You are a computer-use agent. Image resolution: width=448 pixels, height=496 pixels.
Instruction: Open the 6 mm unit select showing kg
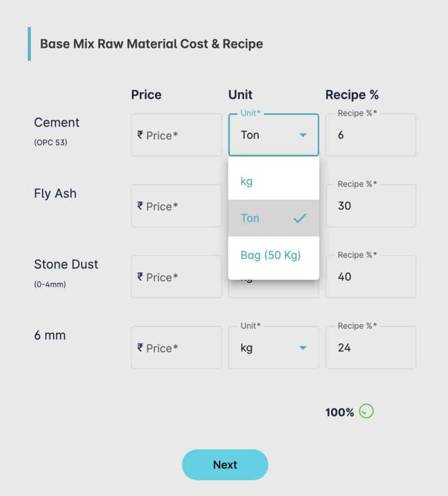click(273, 348)
